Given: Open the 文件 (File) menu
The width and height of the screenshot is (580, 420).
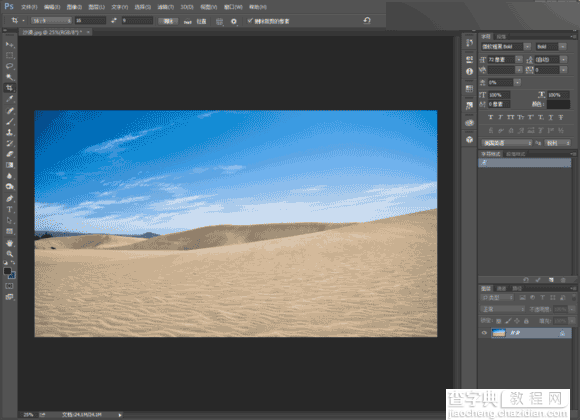Looking at the screenshot, I should pos(29,7).
